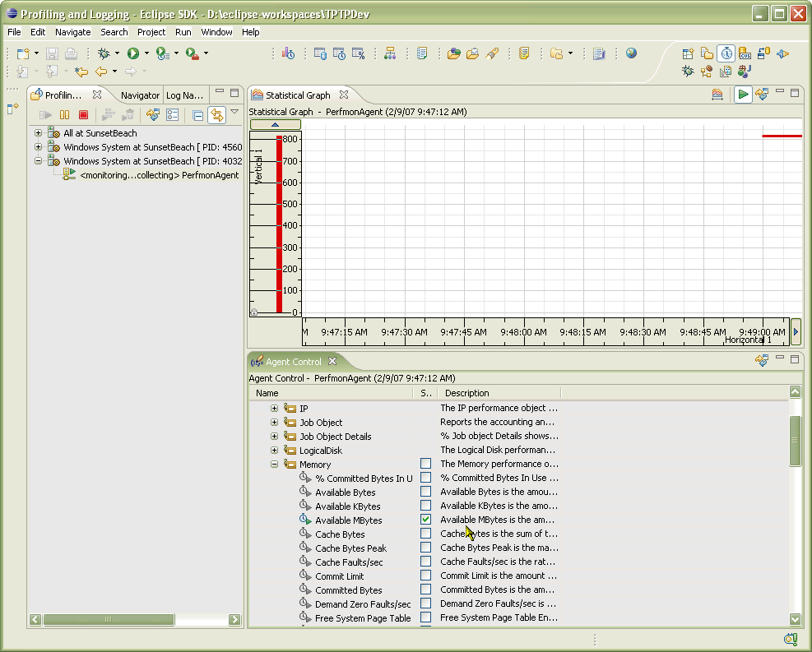Click right arrow button beside the time axis
The width and height of the screenshot is (812, 652).
tap(796, 331)
